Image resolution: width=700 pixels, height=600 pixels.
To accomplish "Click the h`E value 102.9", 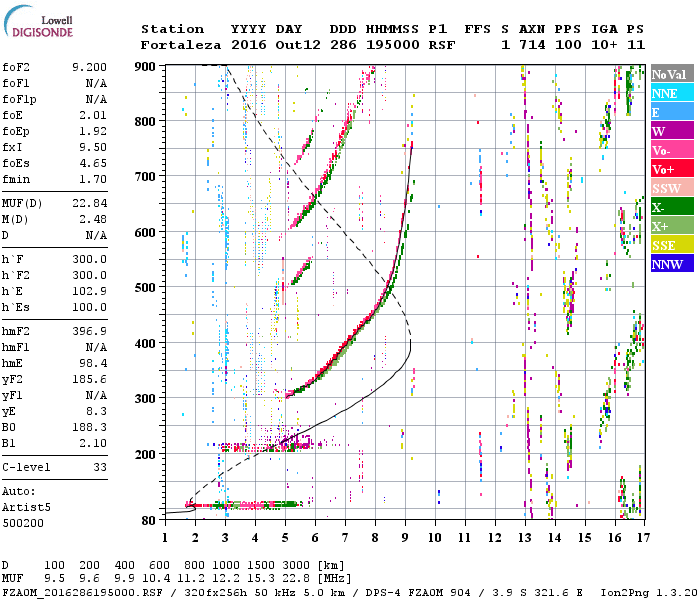I will (x=89, y=292).
